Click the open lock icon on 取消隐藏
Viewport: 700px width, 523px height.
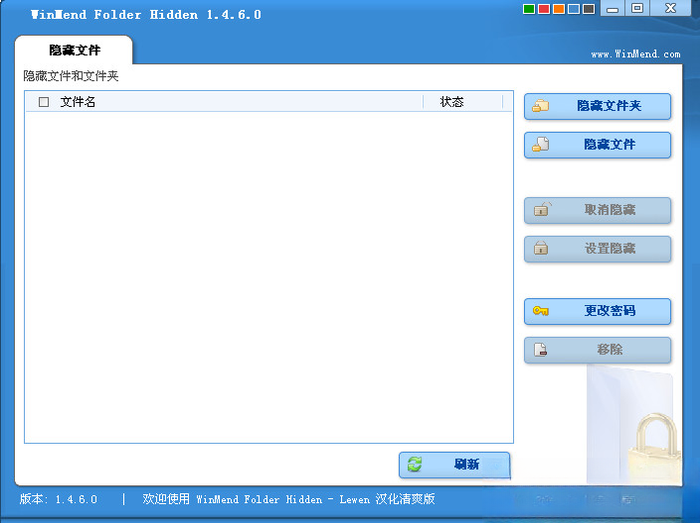pos(542,209)
